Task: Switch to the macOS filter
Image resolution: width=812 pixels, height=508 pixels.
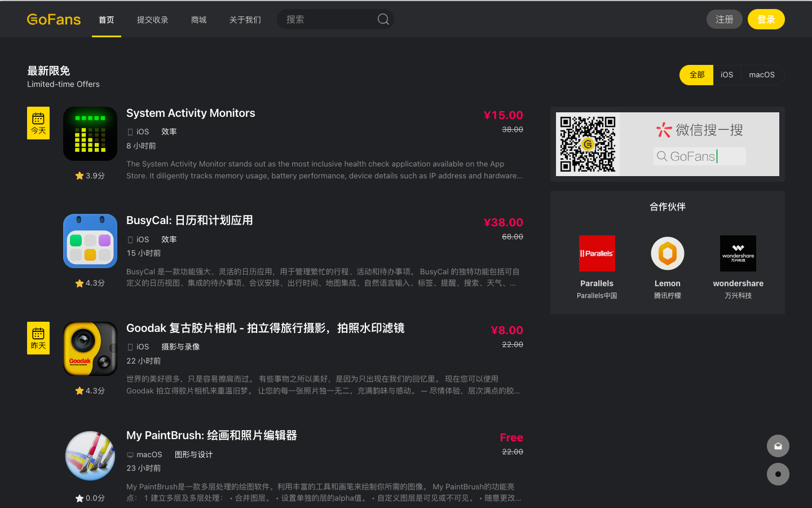Action: [761, 75]
